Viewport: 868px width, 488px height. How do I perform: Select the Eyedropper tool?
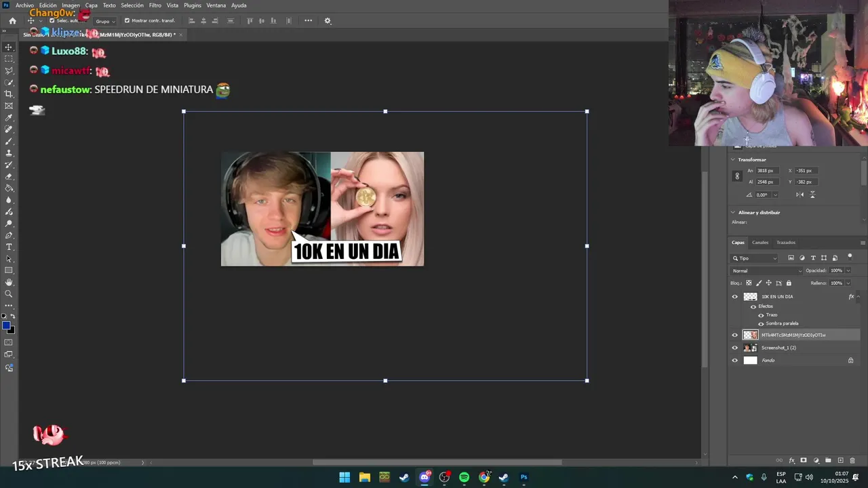click(9, 118)
